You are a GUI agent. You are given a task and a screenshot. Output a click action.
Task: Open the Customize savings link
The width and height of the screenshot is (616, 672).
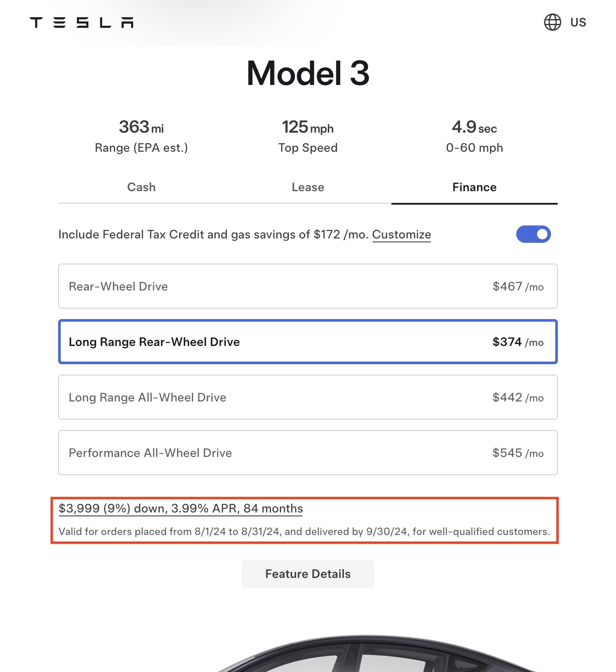click(402, 235)
